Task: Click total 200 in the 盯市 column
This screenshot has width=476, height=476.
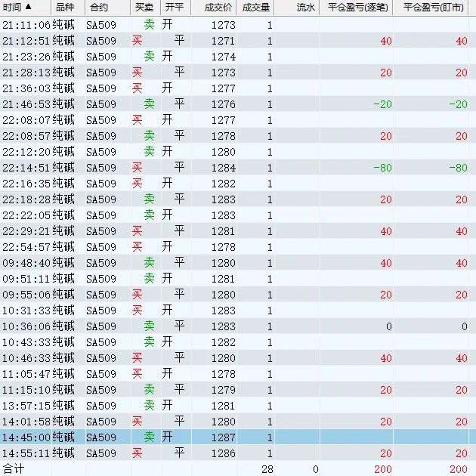Action: pos(459,469)
